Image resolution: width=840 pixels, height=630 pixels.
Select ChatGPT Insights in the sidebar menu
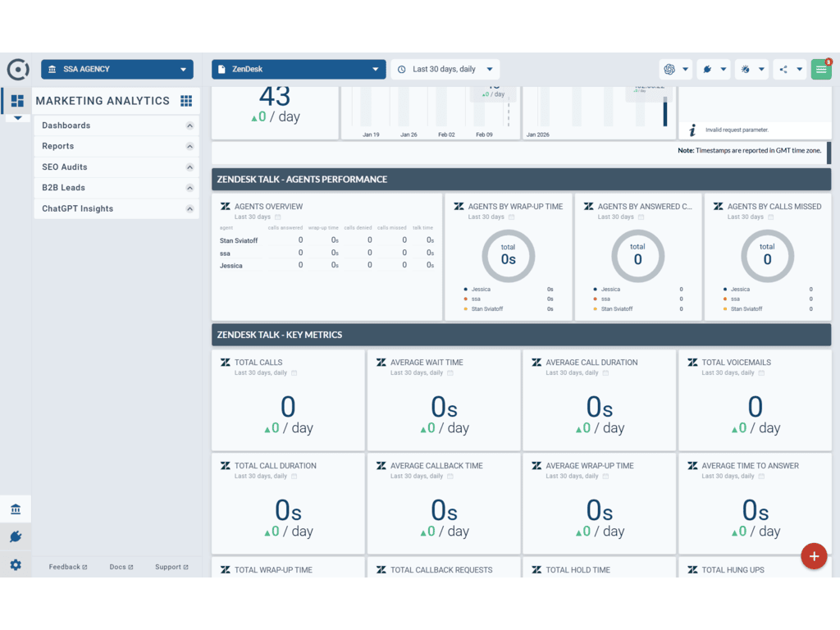pyautogui.click(x=78, y=208)
